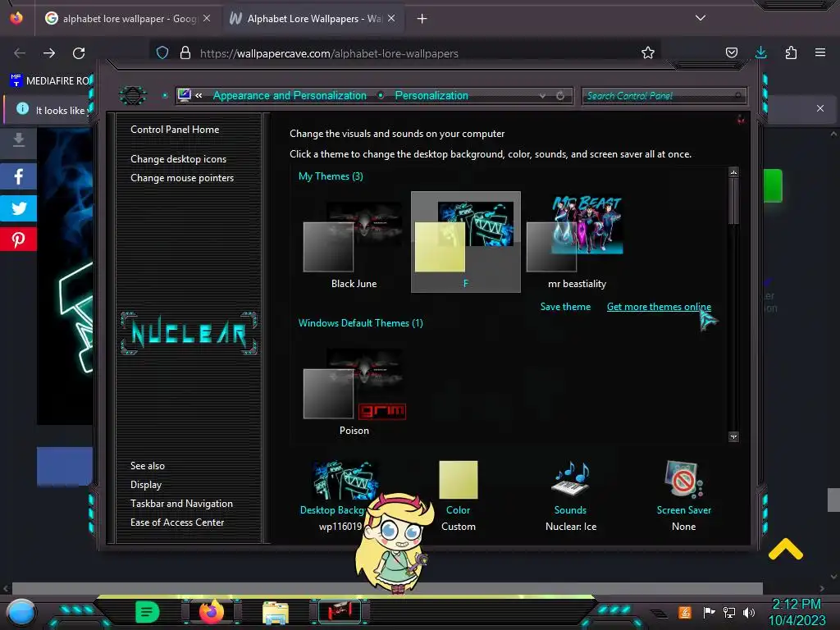The height and width of the screenshot is (630, 840).
Task: Bookmark this page with star icon
Action: click(x=648, y=52)
